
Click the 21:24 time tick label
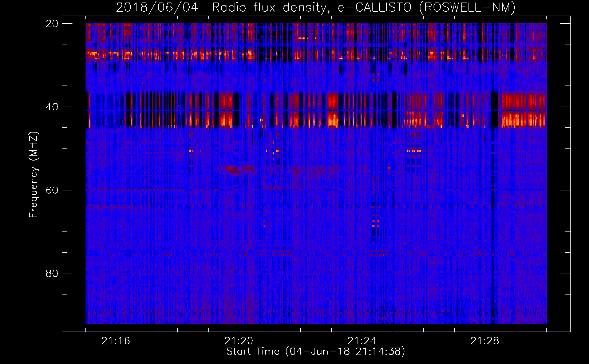point(362,341)
